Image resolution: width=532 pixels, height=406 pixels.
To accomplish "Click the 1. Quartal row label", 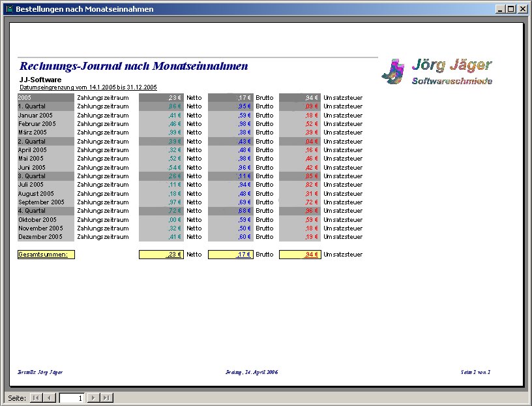I will coord(32,106).
